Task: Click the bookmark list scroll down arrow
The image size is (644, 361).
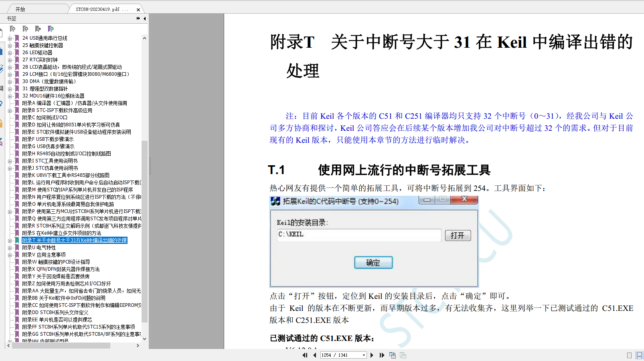Action: (x=144, y=339)
